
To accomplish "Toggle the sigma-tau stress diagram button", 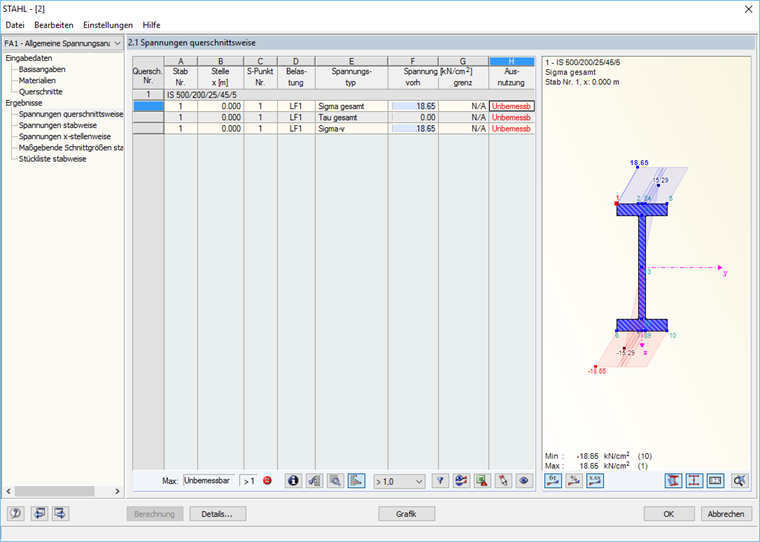I will 553,481.
